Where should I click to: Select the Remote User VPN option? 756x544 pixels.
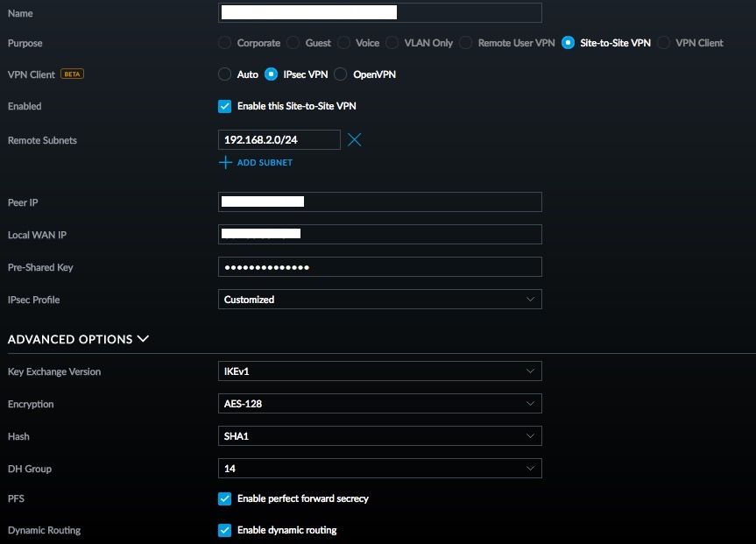coord(466,43)
